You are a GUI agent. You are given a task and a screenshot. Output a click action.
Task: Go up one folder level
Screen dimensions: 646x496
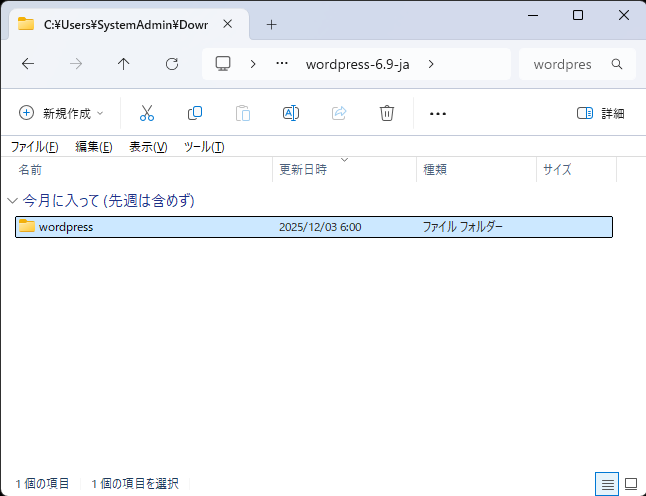click(124, 64)
